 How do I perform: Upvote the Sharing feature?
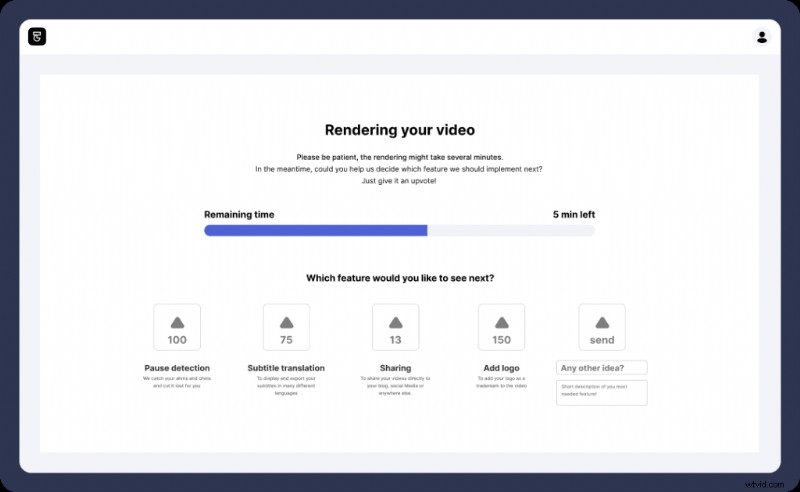tap(395, 327)
